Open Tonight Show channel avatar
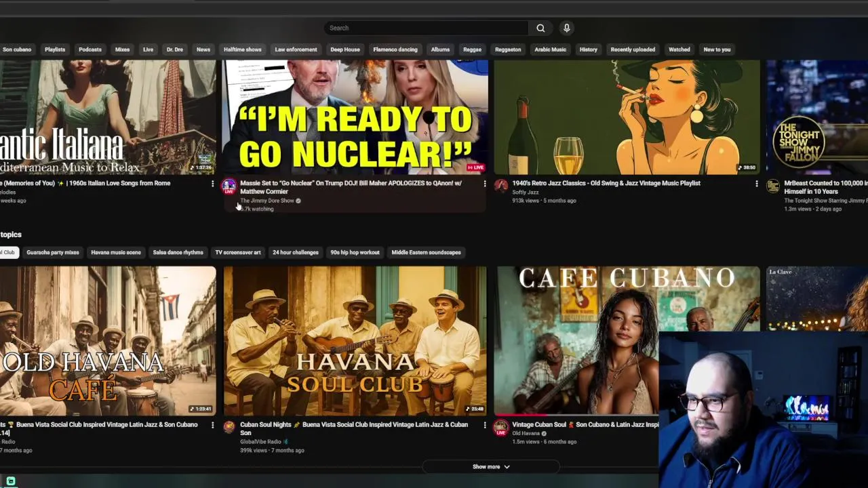The width and height of the screenshot is (868, 488). [773, 186]
